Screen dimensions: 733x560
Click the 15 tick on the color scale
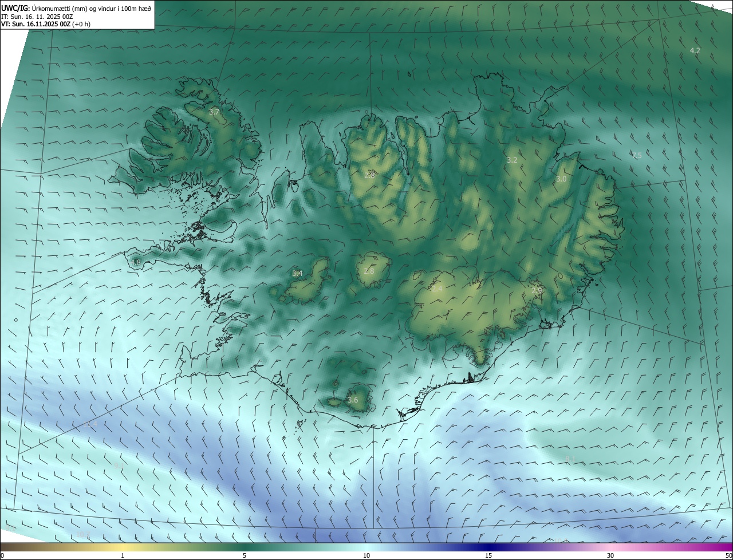point(488,555)
